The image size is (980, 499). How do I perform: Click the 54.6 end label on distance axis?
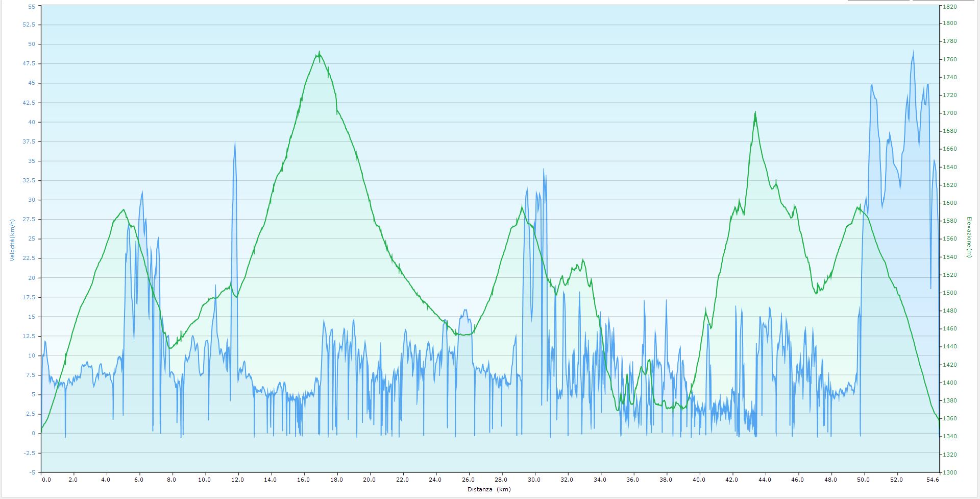pos(933,480)
